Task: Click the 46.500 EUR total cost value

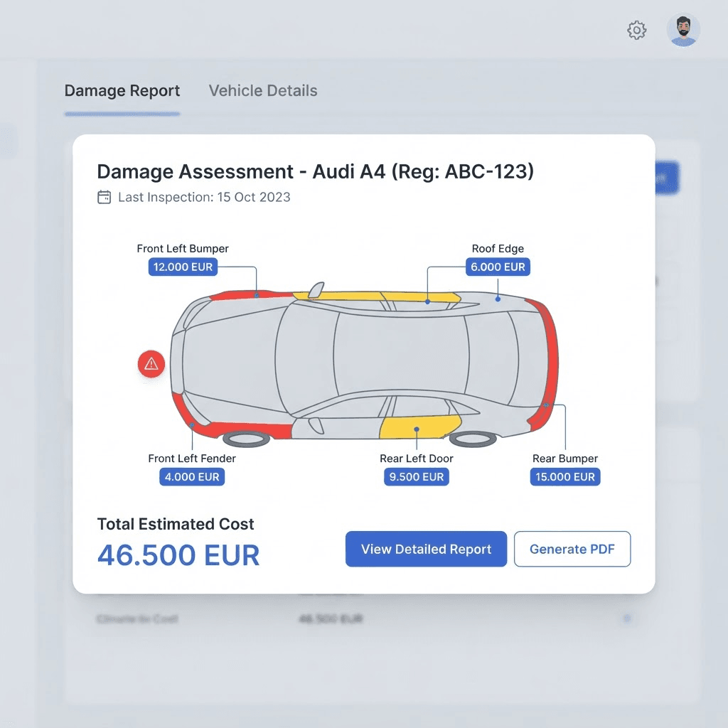Action: tap(178, 555)
